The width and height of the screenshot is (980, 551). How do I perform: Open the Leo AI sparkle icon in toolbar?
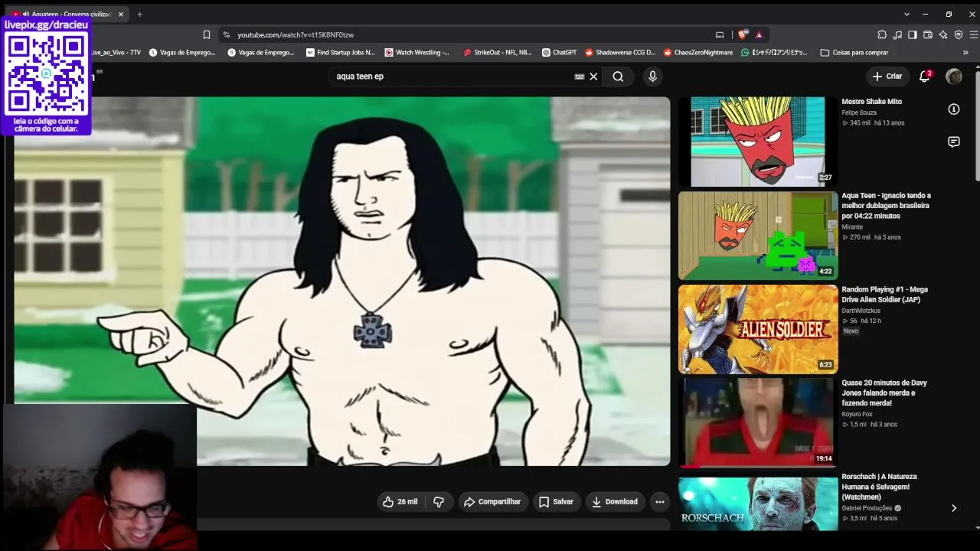943,34
